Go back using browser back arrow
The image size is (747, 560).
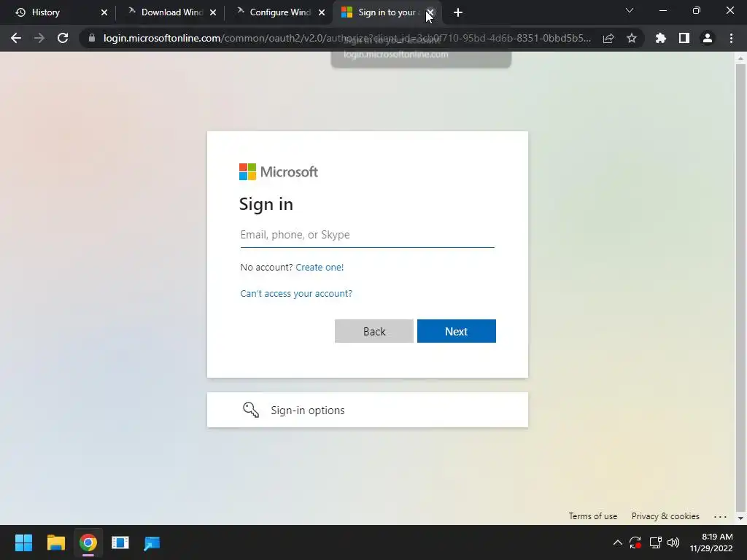(16, 38)
